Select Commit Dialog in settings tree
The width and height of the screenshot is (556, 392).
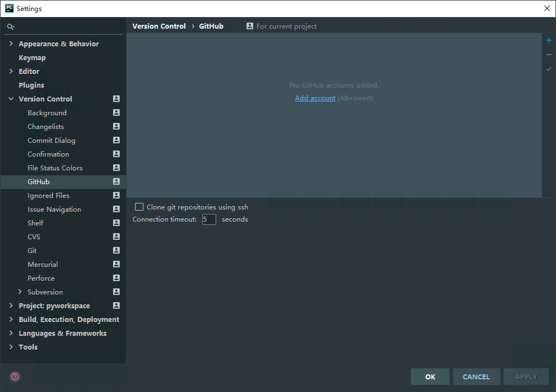click(51, 140)
